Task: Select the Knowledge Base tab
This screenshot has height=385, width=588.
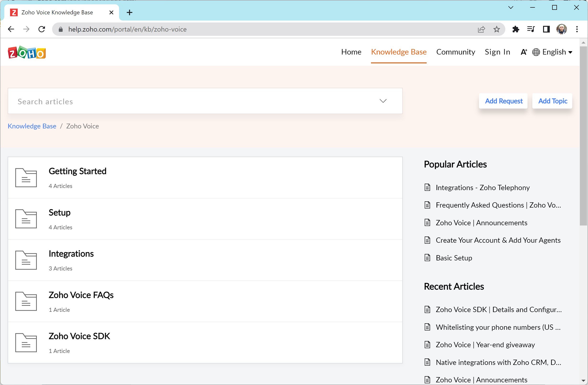Action: click(399, 52)
